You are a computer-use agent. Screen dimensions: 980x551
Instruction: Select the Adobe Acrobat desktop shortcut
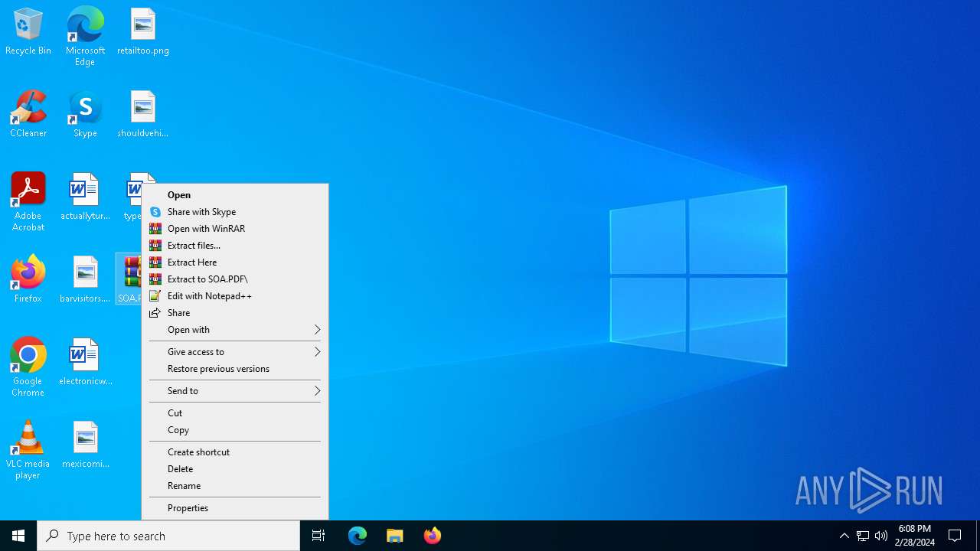point(28,202)
